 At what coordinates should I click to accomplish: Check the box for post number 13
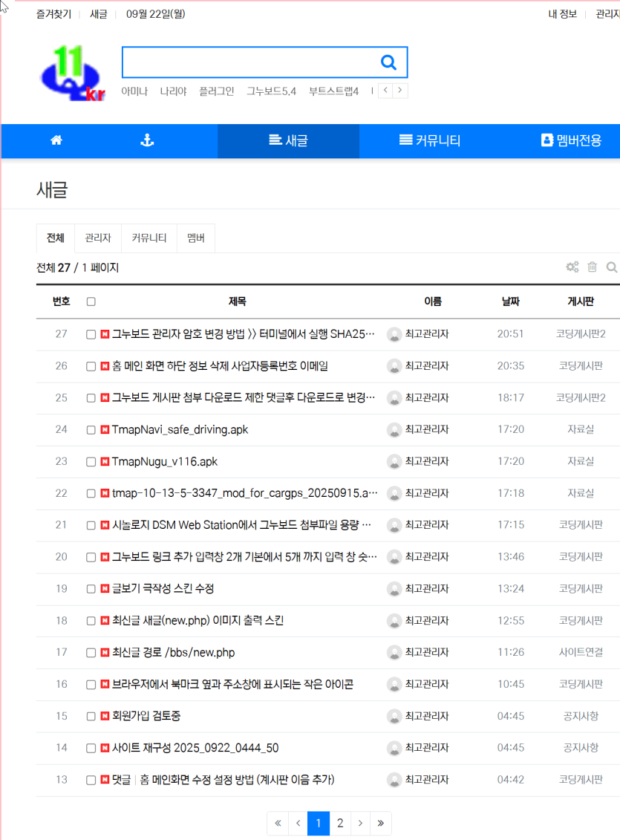(x=91, y=780)
